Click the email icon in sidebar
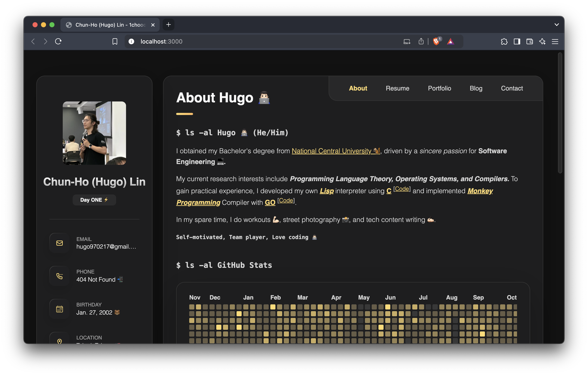This screenshot has width=588, height=375. point(59,242)
